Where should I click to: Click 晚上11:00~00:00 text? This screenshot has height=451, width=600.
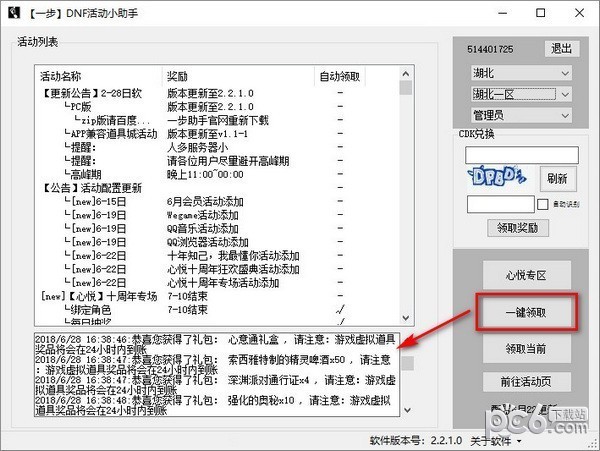pos(205,174)
